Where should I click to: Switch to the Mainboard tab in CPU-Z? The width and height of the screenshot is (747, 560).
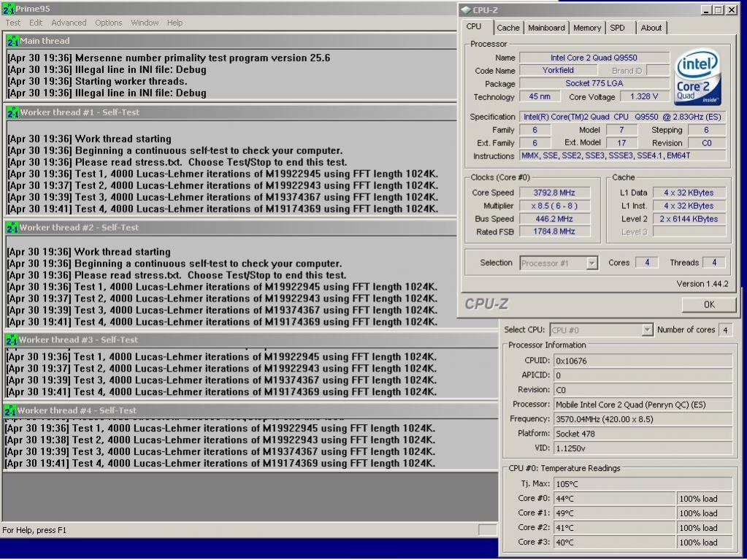[546, 28]
